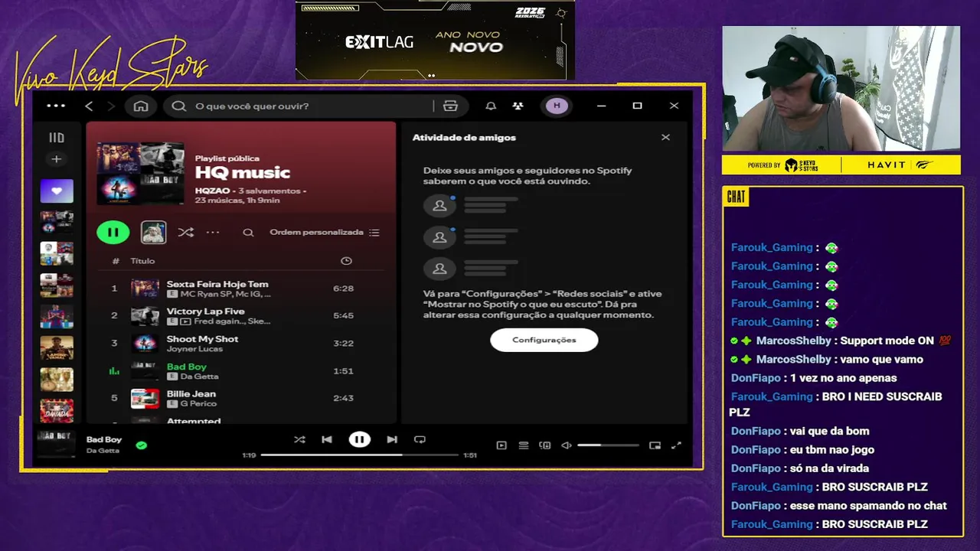Open the playlist more options dots
This screenshot has width=980, height=551.
click(213, 232)
